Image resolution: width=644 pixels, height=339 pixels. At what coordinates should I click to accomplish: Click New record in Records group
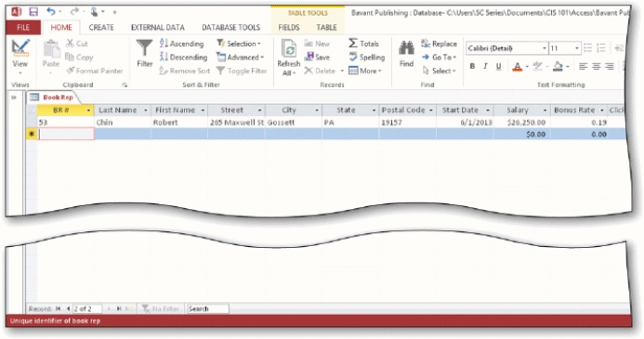tap(317, 44)
